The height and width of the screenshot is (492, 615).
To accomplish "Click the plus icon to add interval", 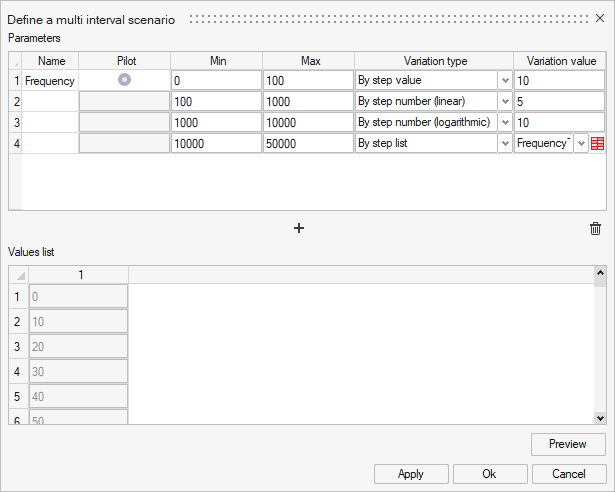I will [x=298, y=228].
